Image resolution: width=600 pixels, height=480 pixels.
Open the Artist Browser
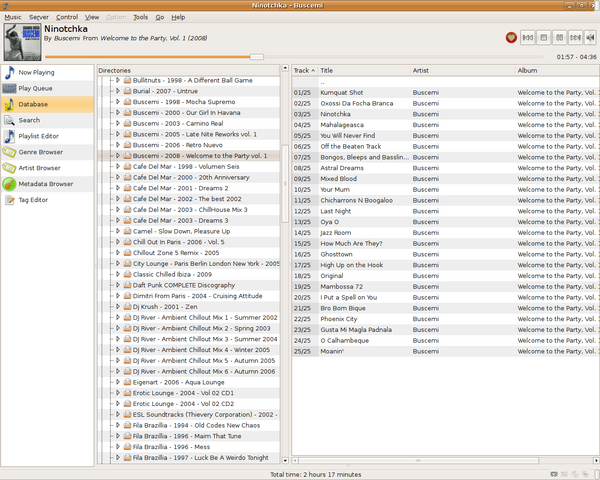(47, 168)
